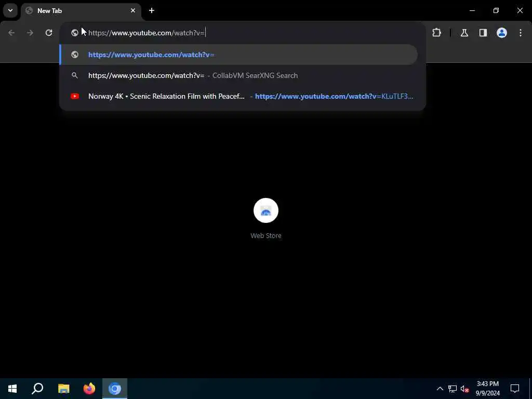
Task: Open the Web Store shortcut
Action: tap(266, 210)
